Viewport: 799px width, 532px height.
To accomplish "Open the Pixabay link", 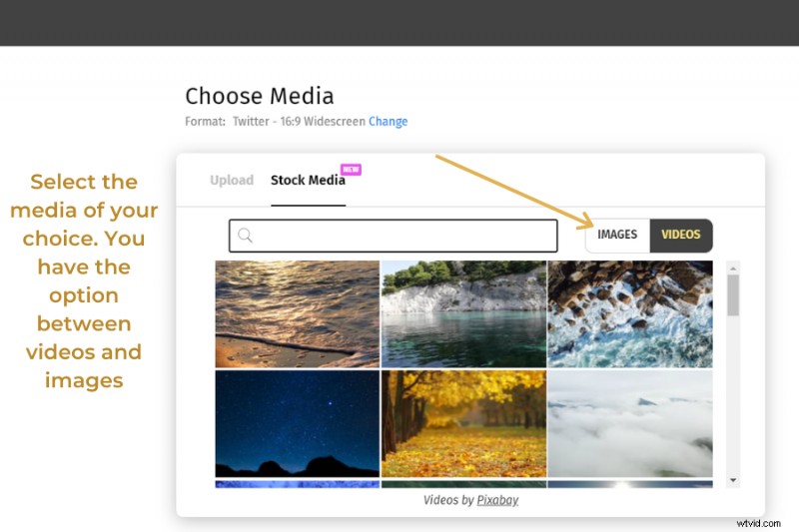I will 497,500.
